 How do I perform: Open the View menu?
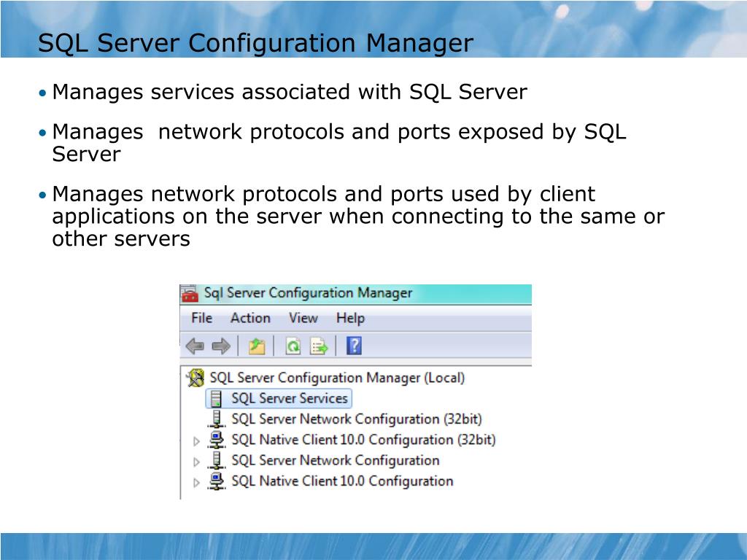(x=303, y=318)
